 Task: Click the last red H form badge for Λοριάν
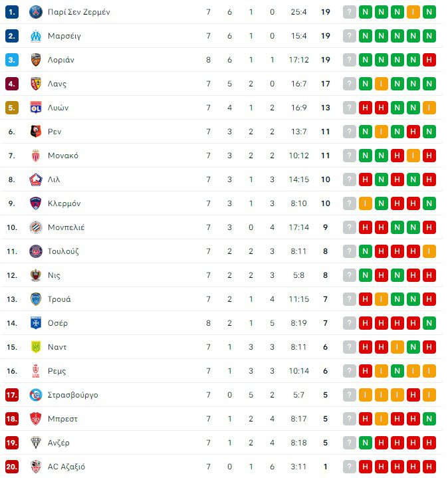(429, 60)
